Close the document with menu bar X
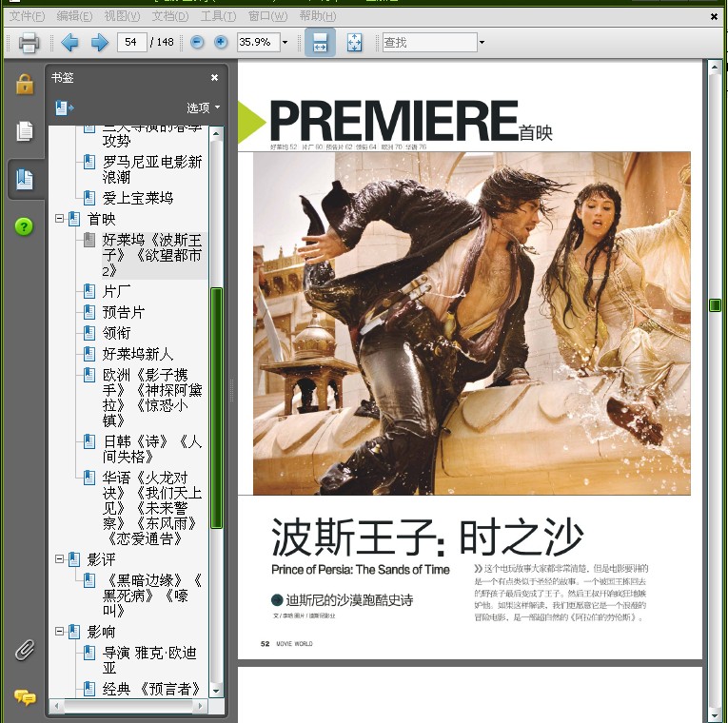 [x=714, y=16]
